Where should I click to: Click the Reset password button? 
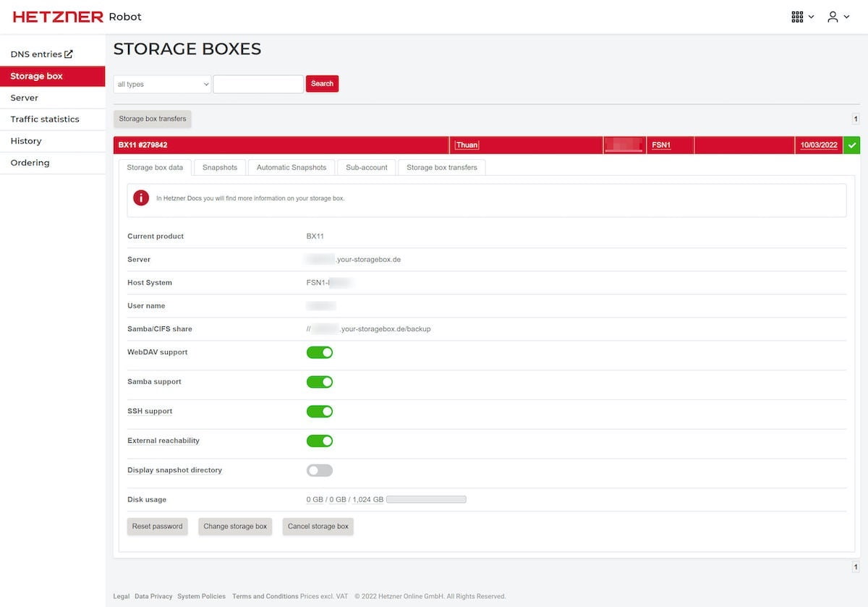click(157, 527)
